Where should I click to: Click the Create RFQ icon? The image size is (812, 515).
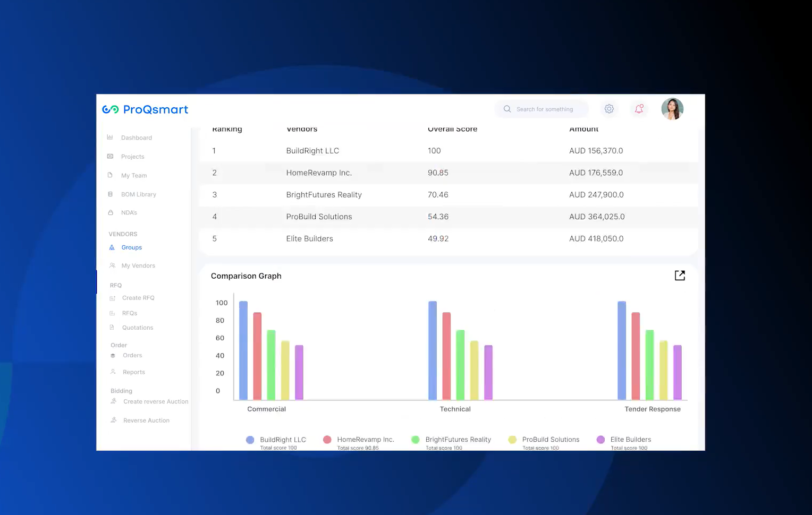click(112, 298)
